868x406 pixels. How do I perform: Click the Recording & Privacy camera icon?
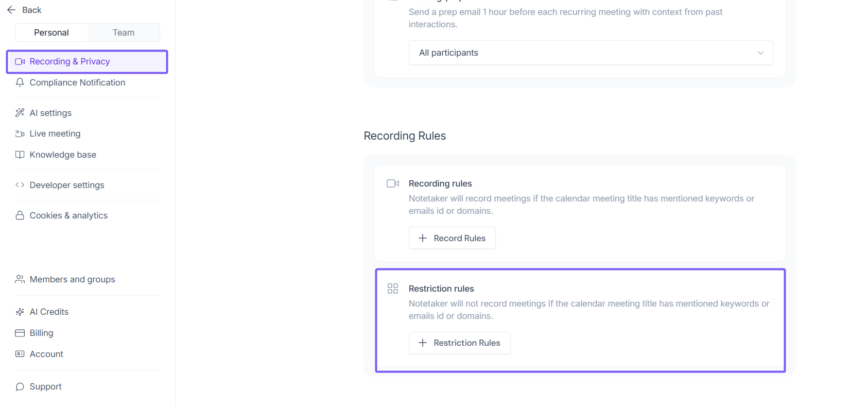[20, 62]
